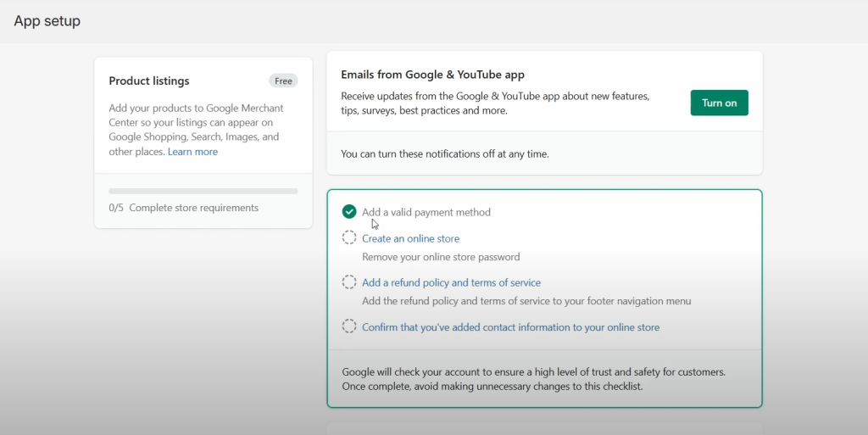
Task: Click the Add a valid payment method text
Action: click(x=426, y=212)
